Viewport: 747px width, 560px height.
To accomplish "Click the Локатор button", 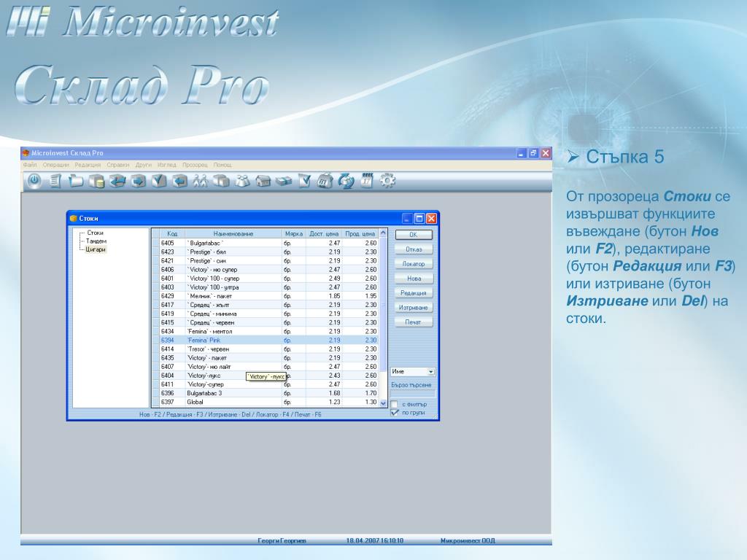I will pos(414,264).
